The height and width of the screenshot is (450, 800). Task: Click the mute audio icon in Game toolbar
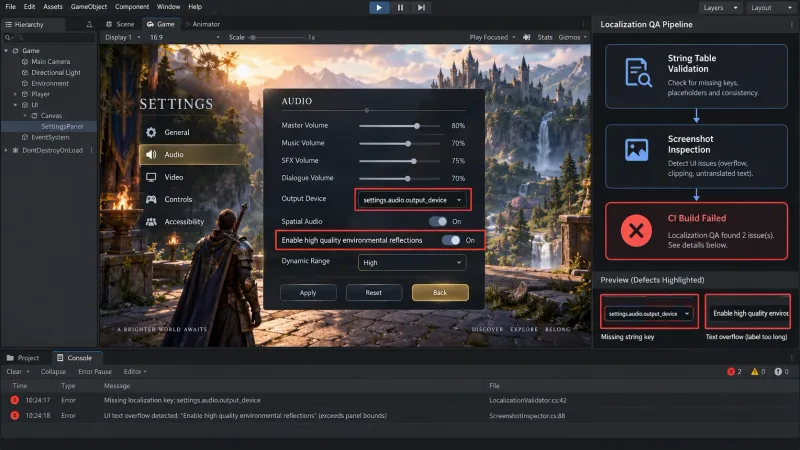tap(527, 37)
